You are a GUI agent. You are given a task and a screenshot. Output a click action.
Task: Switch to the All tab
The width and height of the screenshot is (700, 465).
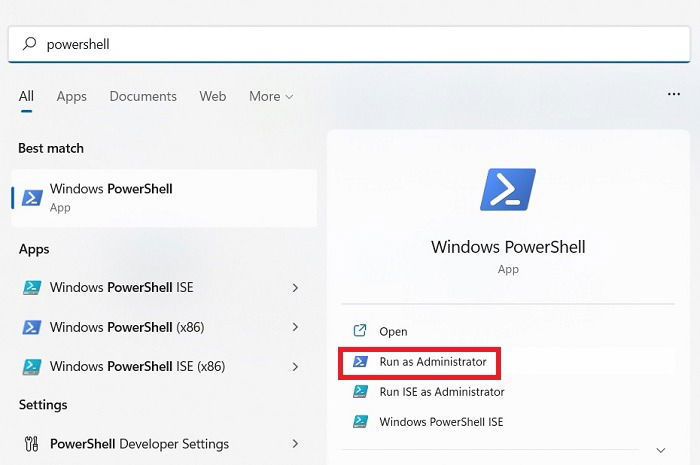[x=26, y=96]
